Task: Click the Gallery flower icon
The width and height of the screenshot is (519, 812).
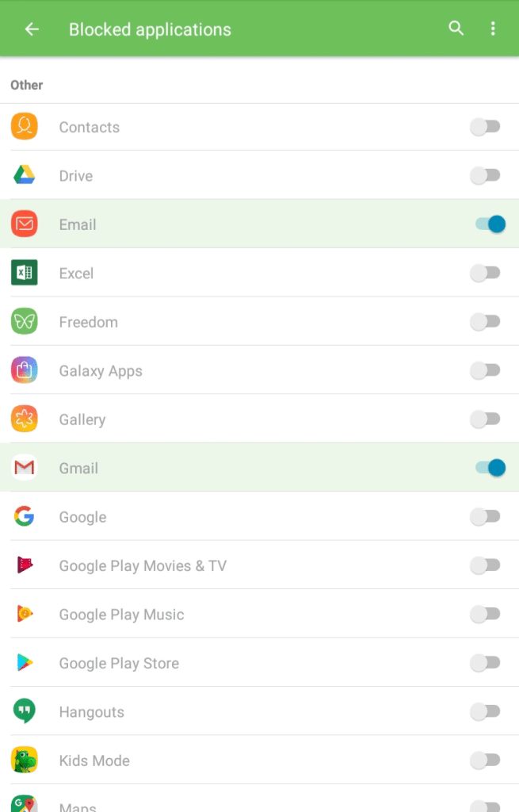Action: click(22, 419)
